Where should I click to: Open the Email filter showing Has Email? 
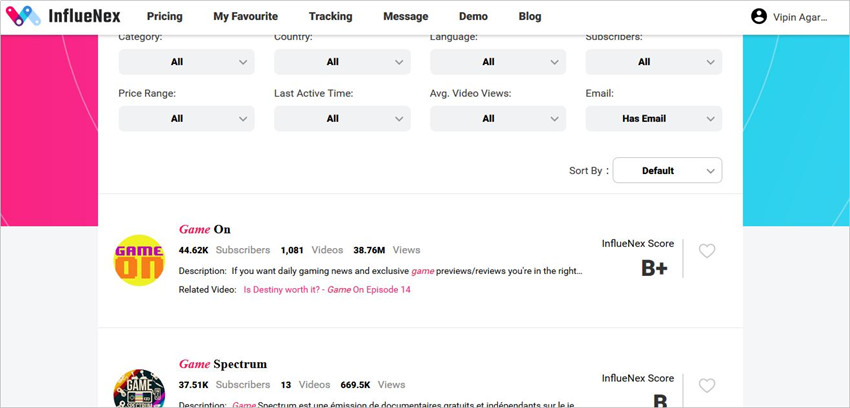click(654, 119)
